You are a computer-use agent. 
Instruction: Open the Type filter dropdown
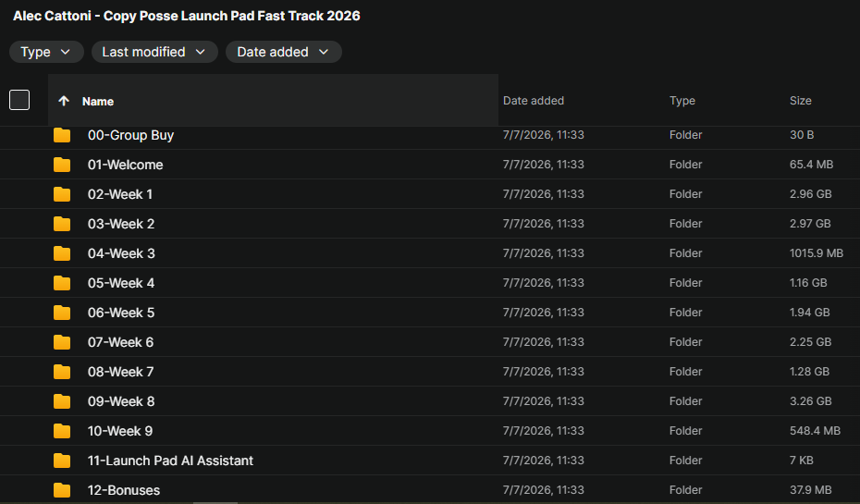46,52
